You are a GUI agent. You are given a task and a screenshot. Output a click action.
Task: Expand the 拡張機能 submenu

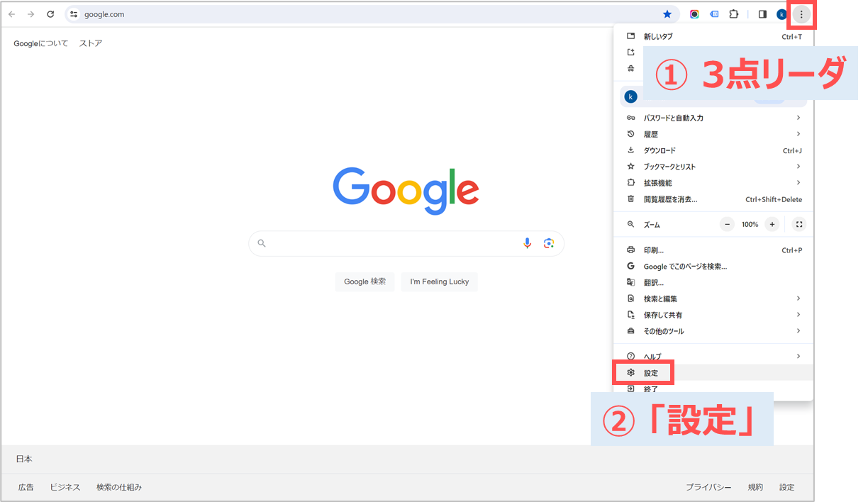[x=713, y=183]
